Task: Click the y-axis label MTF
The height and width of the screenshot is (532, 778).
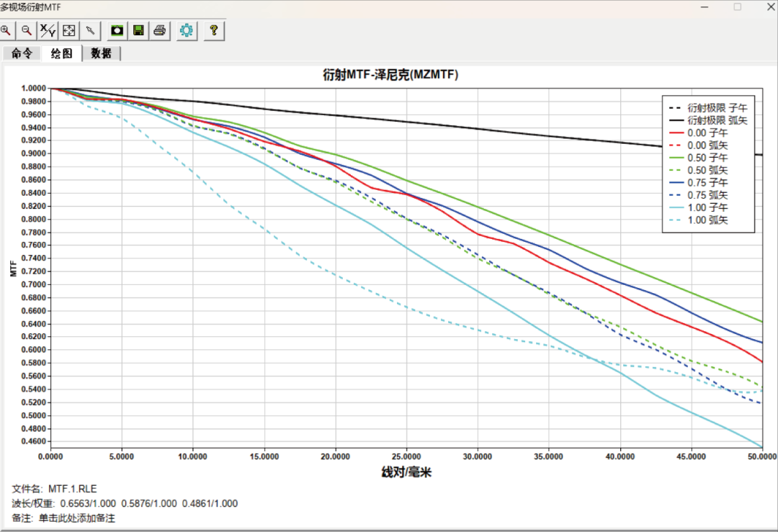Action: click(x=14, y=269)
